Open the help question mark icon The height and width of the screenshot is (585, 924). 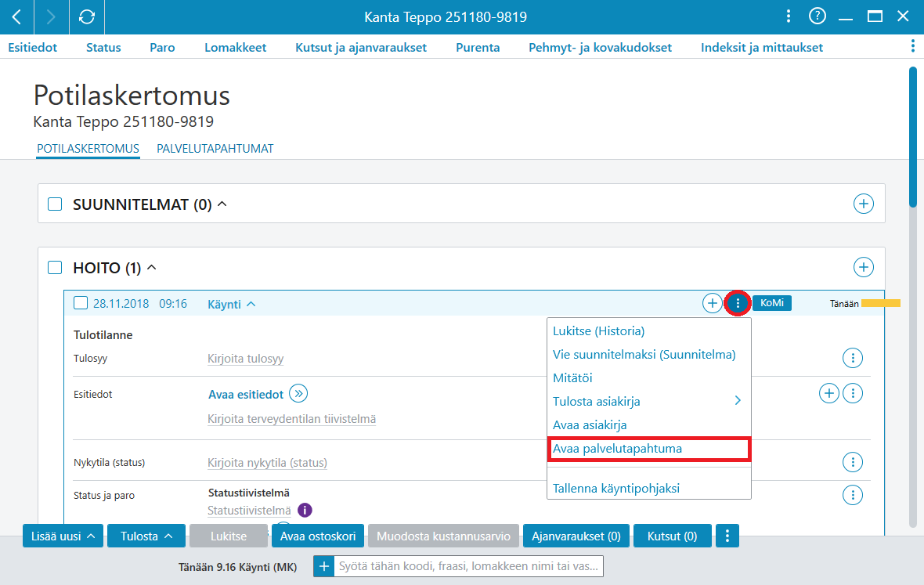818,16
